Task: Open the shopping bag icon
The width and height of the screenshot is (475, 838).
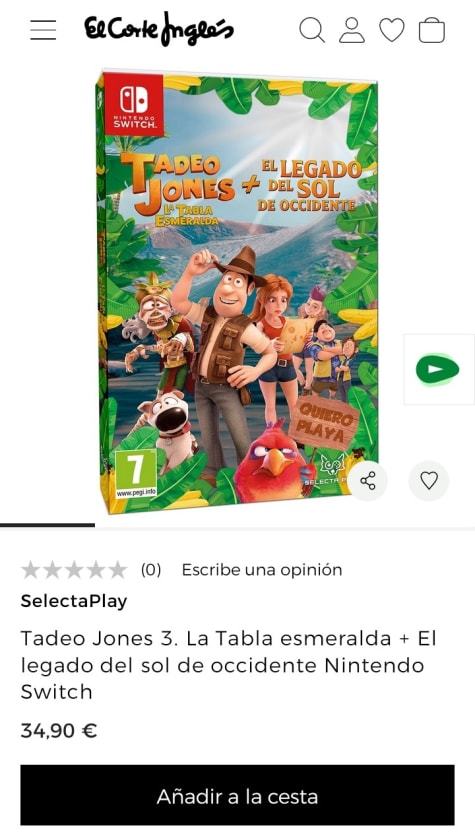Action: [x=432, y=30]
